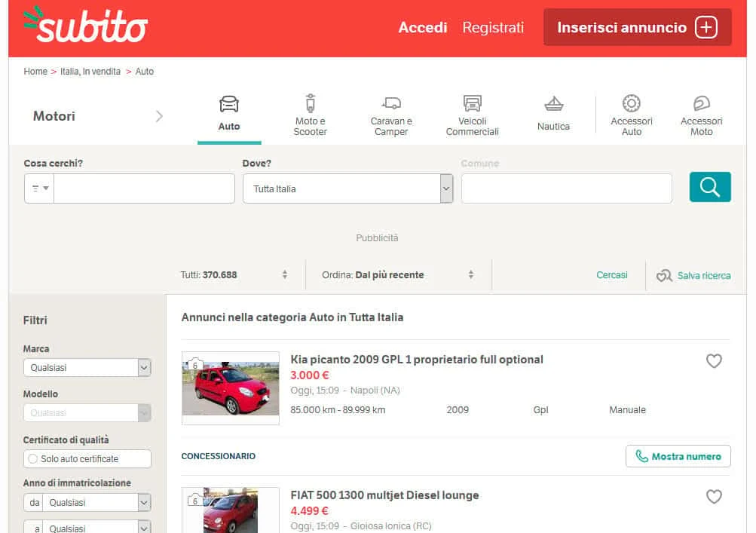Viewport: 756px width, 533px height.
Task: Click photo count badge on FIAT thumbnail
Action: point(194,501)
